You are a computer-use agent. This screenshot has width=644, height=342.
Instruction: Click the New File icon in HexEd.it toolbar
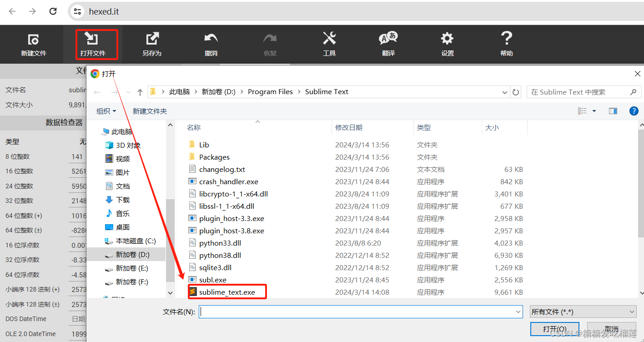[x=34, y=39]
